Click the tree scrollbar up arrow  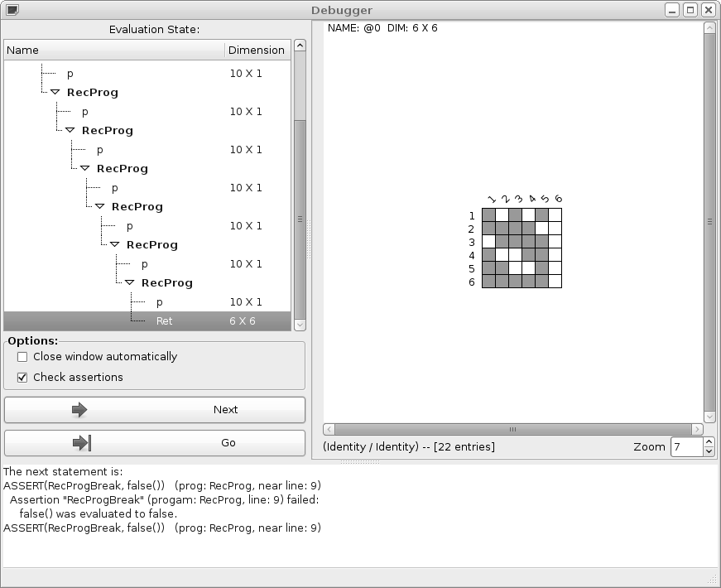click(x=300, y=45)
